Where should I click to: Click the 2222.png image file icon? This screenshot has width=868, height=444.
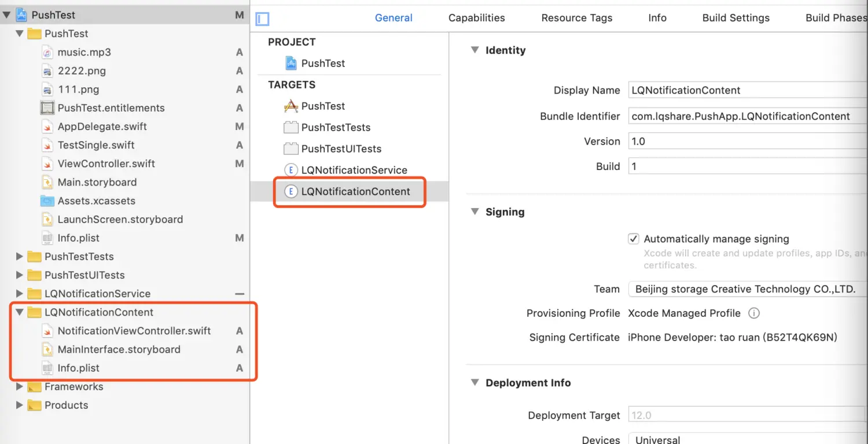pyautogui.click(x=47, y=71)
